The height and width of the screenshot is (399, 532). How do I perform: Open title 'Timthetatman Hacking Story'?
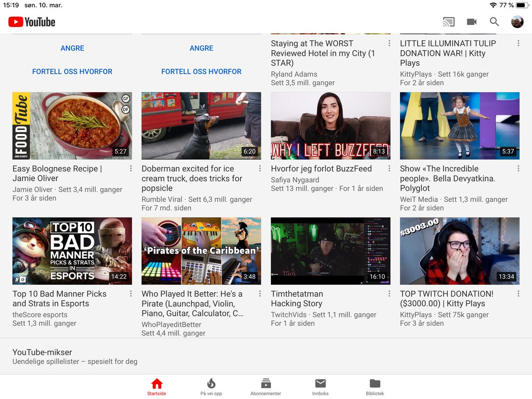pyautogui.click(x=297, y=298)
